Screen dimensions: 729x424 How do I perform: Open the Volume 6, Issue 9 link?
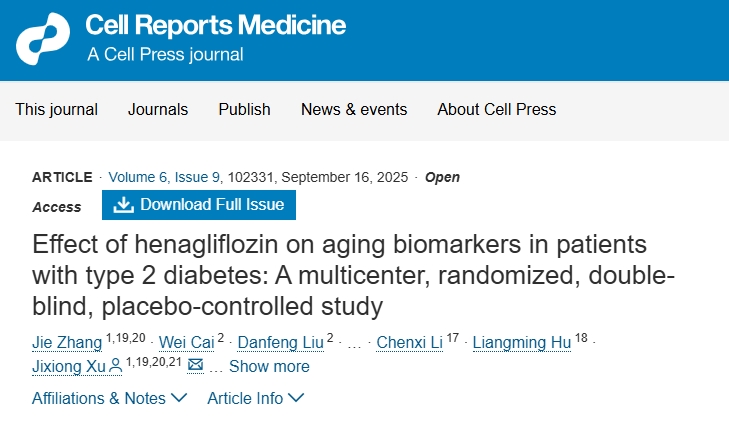(164, 177)
